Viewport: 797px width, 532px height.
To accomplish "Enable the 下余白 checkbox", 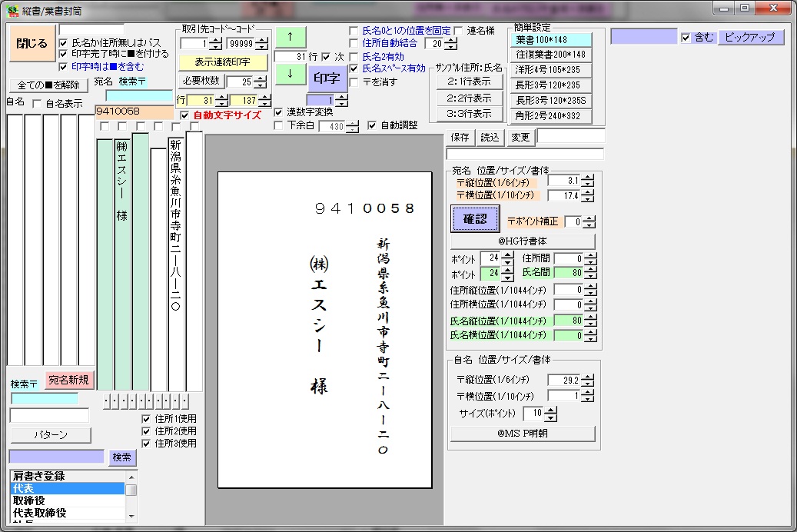I will tap(278, 125).
